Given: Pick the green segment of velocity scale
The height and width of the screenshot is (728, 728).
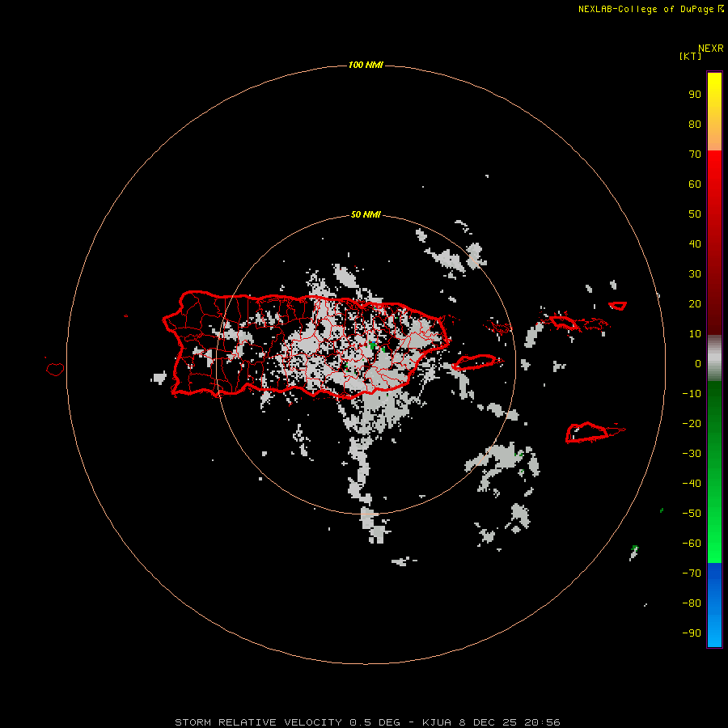Looking at the screenshot, I should point(714,472).
